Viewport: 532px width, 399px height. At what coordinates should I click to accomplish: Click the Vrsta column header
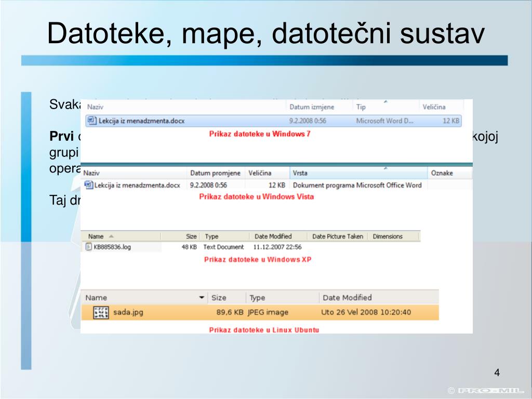300,173
